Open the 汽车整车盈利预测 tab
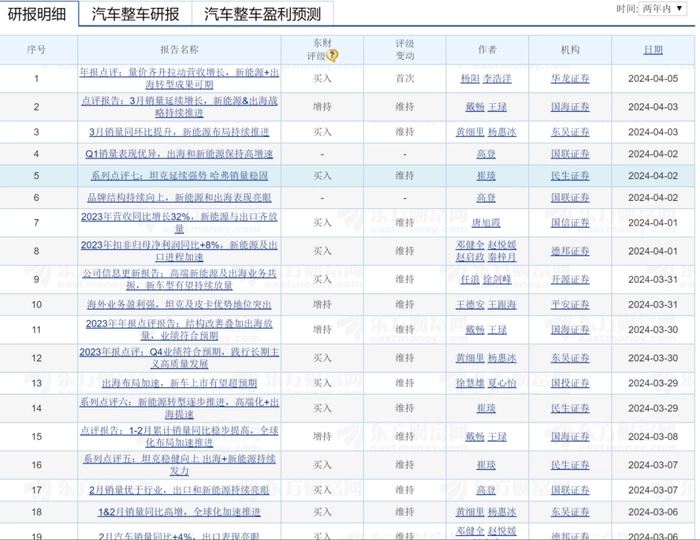 (x=263, y=14)
